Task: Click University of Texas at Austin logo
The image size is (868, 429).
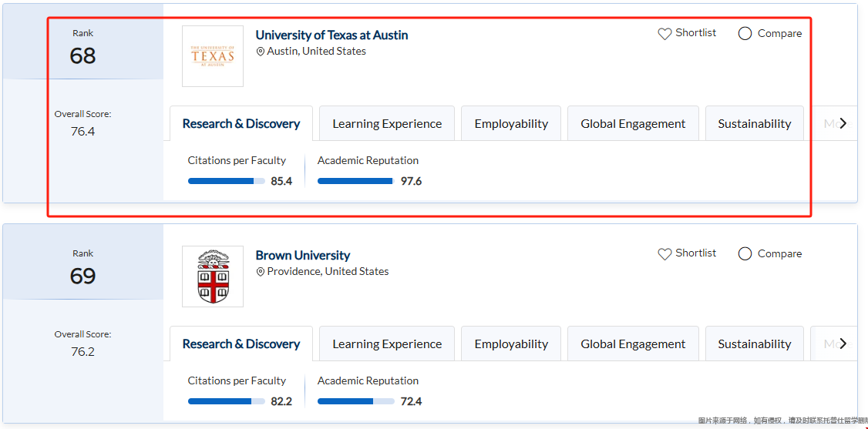Action: 213,56
